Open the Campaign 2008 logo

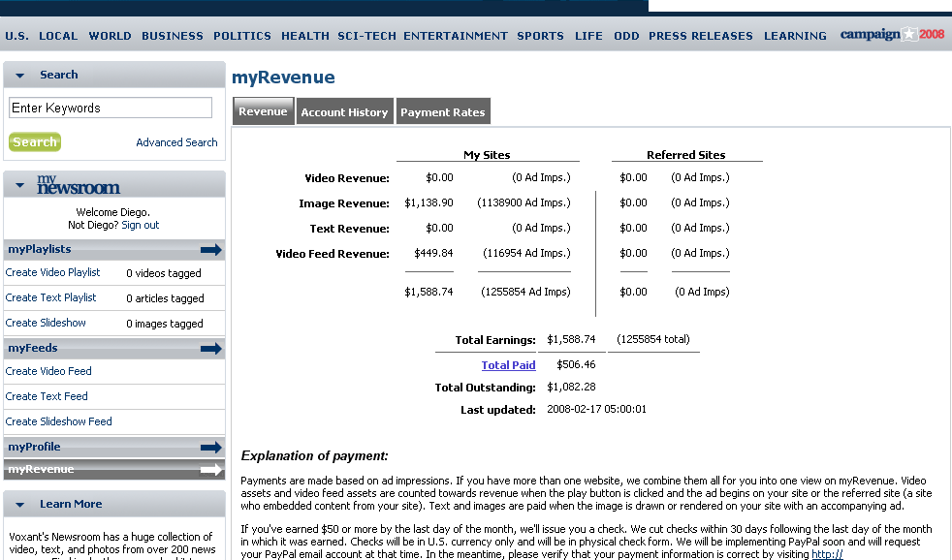[x=891, y=35]
